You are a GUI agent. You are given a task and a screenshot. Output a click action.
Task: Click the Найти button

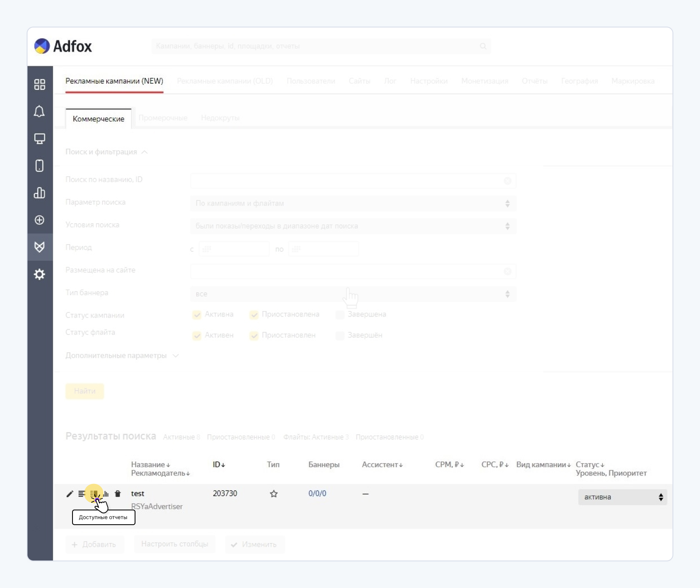tap(85, 391)
